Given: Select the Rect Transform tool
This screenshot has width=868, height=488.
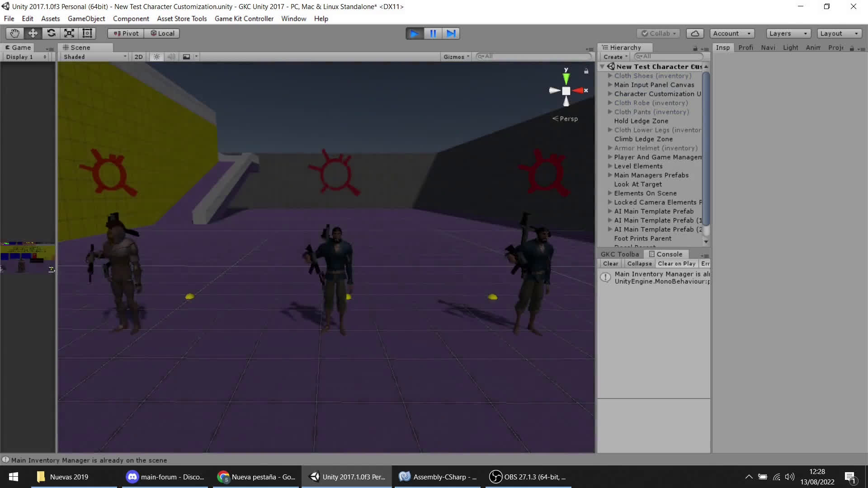Looking at the screenshot, I should (x=87, y=33).
